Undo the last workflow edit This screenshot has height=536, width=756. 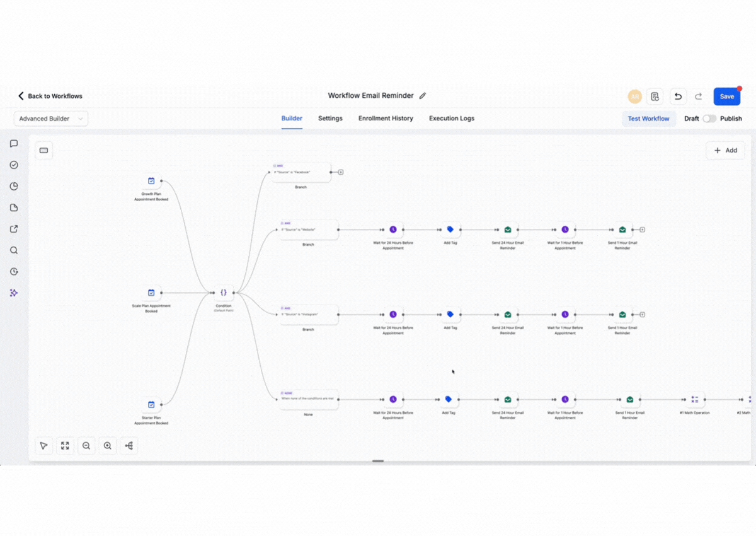pyautogui.click(x=678, y=96)
